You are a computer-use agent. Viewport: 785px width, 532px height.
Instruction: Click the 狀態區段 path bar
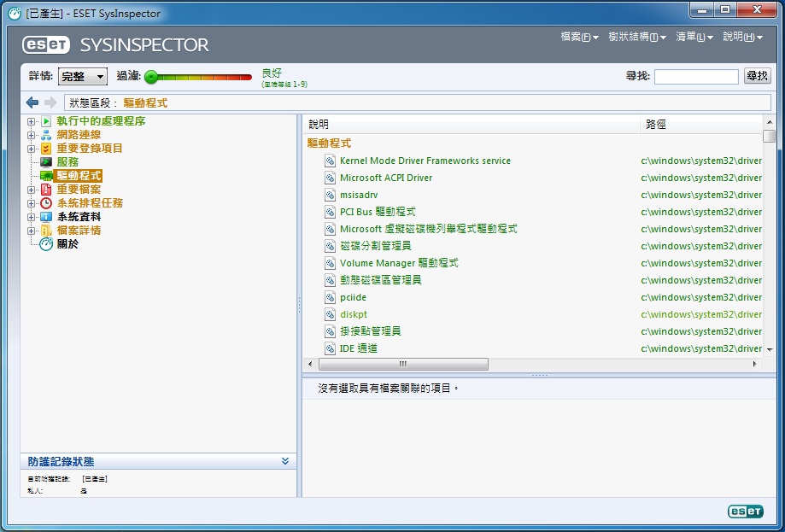pyautogui.click(x=418, y=102)
